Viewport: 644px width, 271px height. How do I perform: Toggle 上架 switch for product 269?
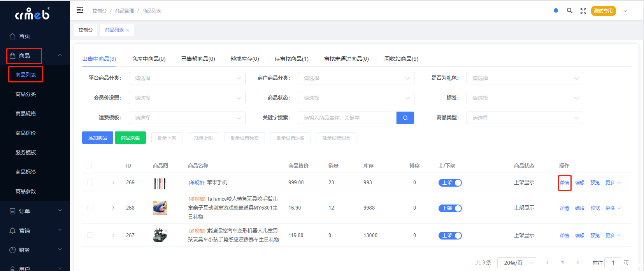coord(450,183)
